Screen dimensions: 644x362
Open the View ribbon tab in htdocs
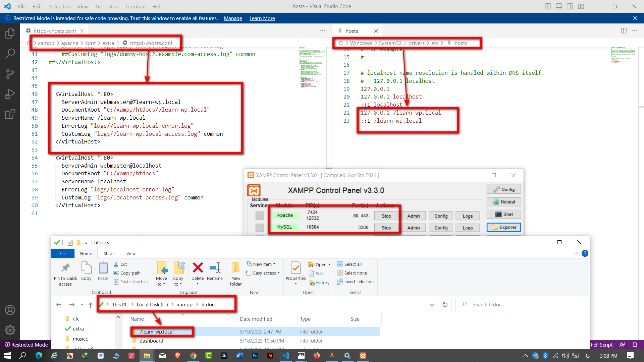pos(131,253)
